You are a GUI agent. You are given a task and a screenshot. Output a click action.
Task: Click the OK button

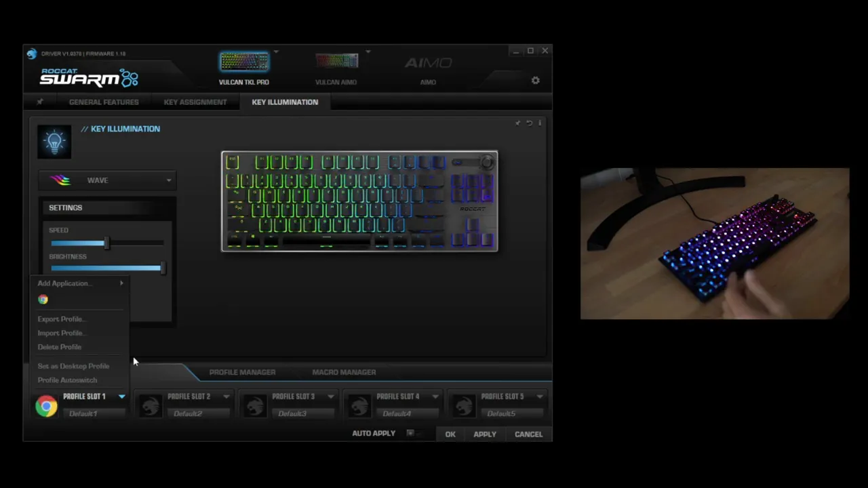(450, 434)
